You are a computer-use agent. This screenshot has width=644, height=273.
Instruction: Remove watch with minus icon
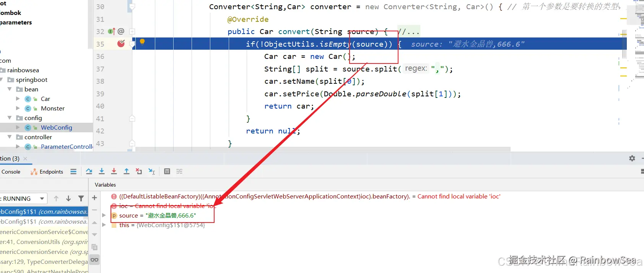[94, 210]
